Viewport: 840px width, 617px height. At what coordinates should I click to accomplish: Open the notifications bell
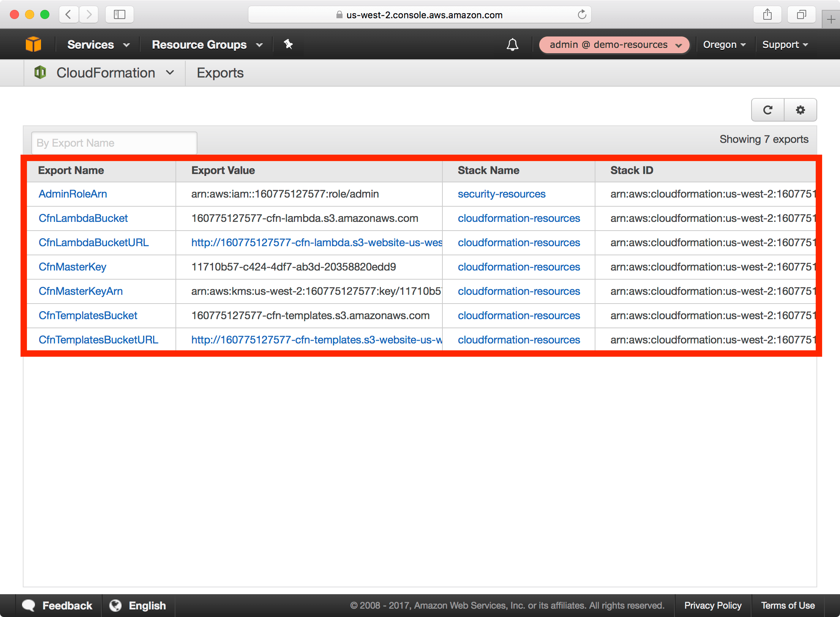(512, 44)
